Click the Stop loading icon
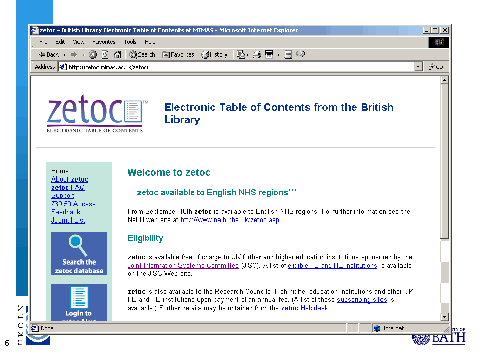 93,54
